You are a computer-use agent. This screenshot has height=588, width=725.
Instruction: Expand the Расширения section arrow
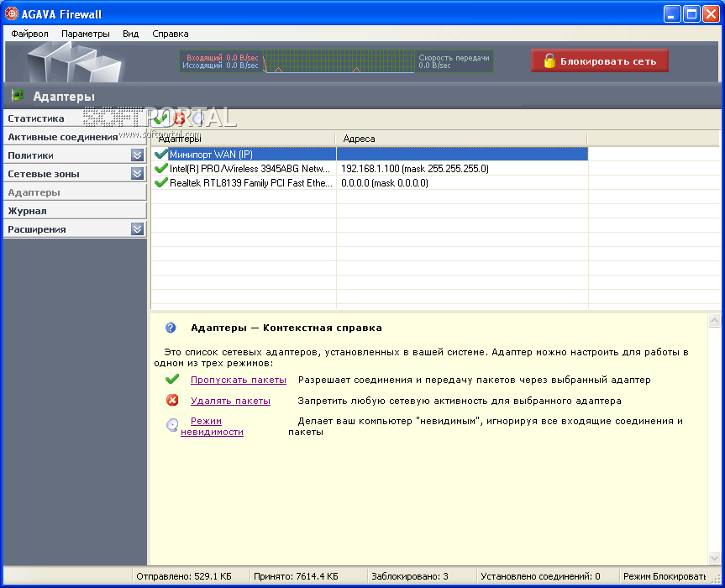coord(137,228)
